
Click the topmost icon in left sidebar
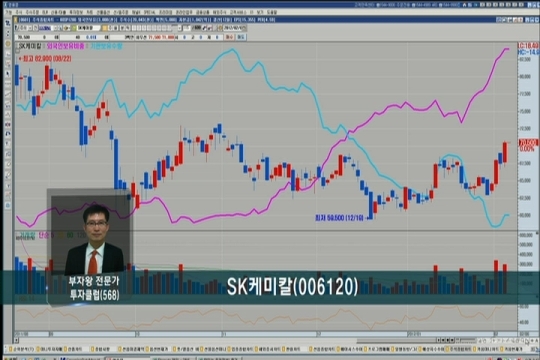point(8,23)
